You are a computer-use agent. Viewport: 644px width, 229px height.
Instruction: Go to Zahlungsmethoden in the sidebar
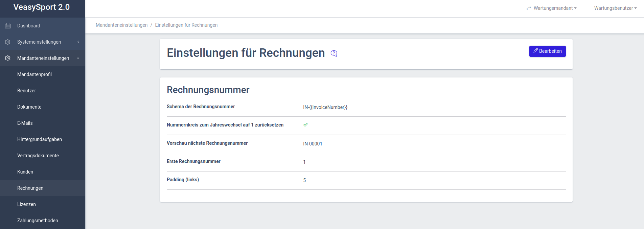click(38, 221)
